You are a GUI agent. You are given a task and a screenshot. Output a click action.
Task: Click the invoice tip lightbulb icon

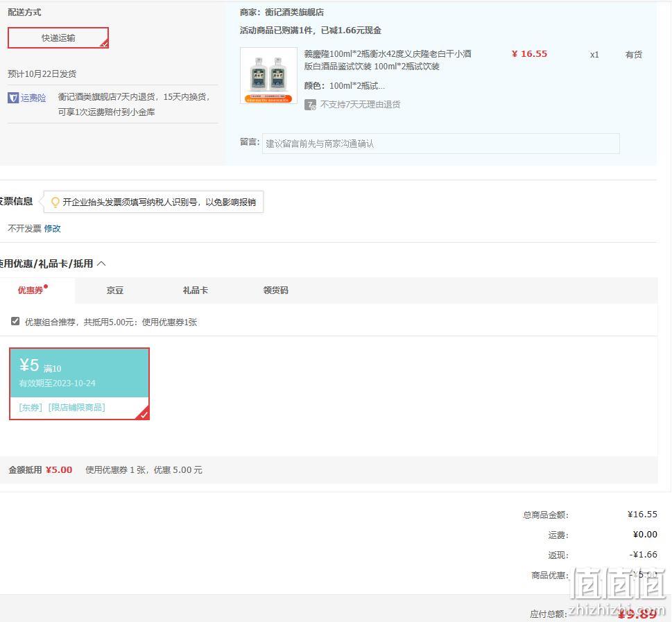click(55, 202)
